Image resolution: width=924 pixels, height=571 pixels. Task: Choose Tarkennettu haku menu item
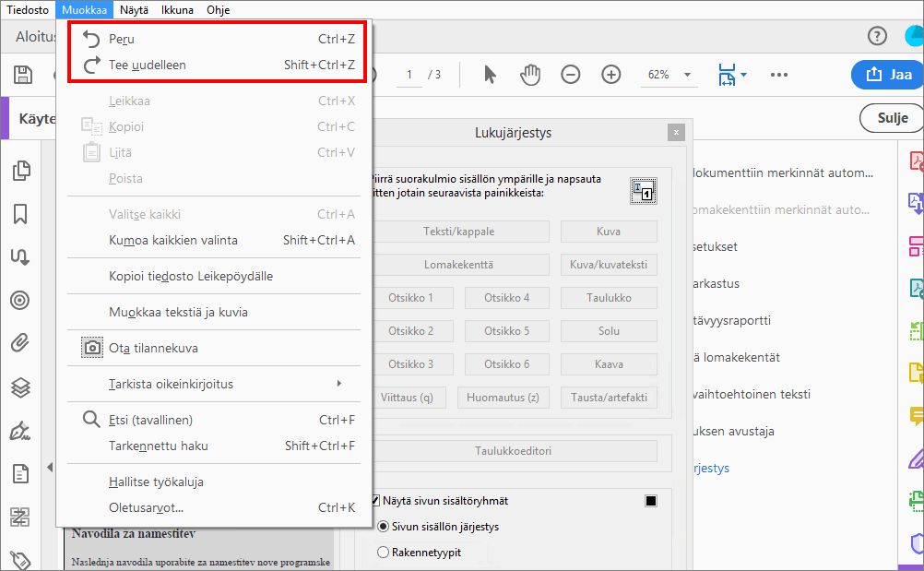click(215, 446)
